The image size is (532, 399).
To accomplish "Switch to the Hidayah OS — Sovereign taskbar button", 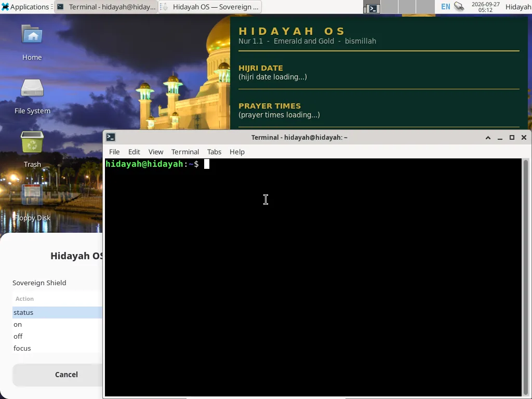I will tap(210, 7).
